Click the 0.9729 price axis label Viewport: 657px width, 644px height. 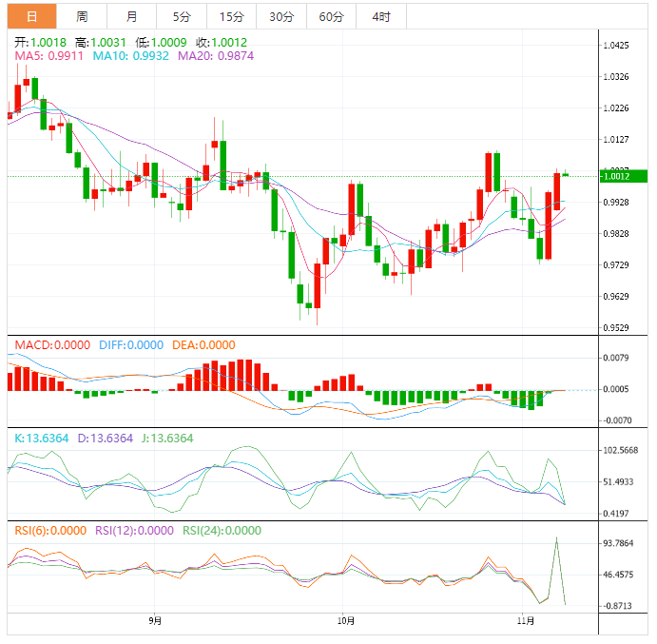pos(616,265)
